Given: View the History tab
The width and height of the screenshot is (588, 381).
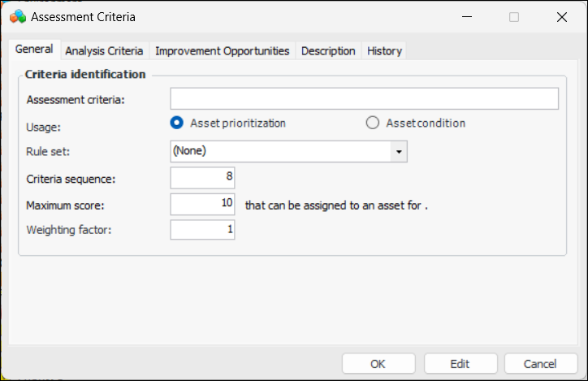Looking at the screenshot, I should coord(384,50).
